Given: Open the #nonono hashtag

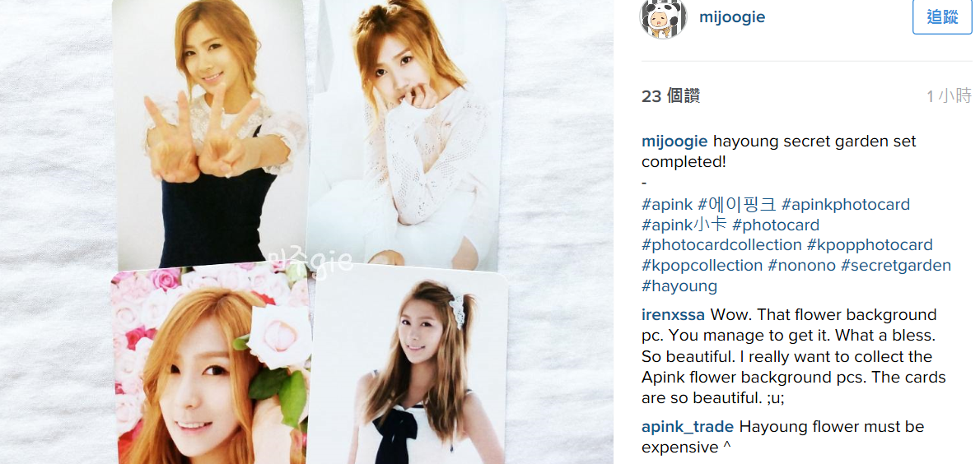Looking at the screenshot, I should 801,266.
